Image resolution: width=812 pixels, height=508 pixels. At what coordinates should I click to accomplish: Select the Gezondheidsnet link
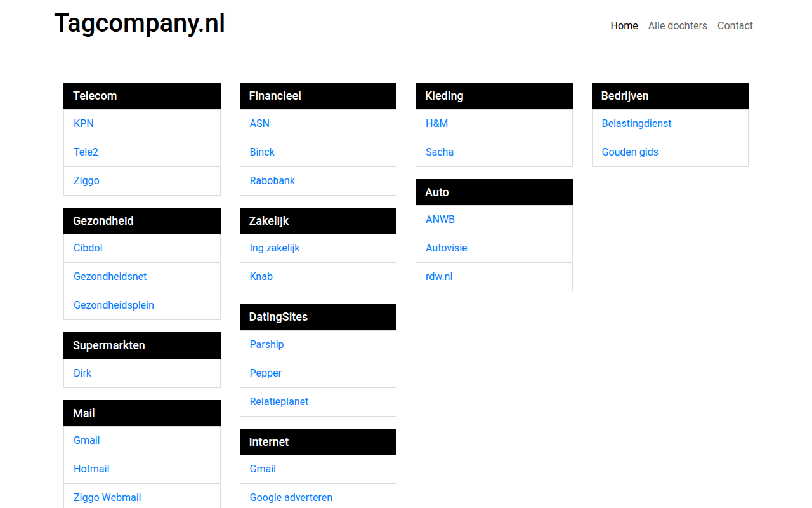click(110, 276)
